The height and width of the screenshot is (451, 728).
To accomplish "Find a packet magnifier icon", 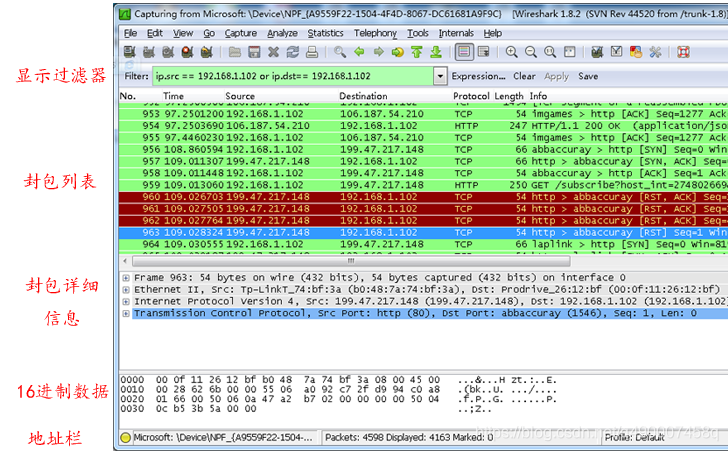I will pos(340,52).
